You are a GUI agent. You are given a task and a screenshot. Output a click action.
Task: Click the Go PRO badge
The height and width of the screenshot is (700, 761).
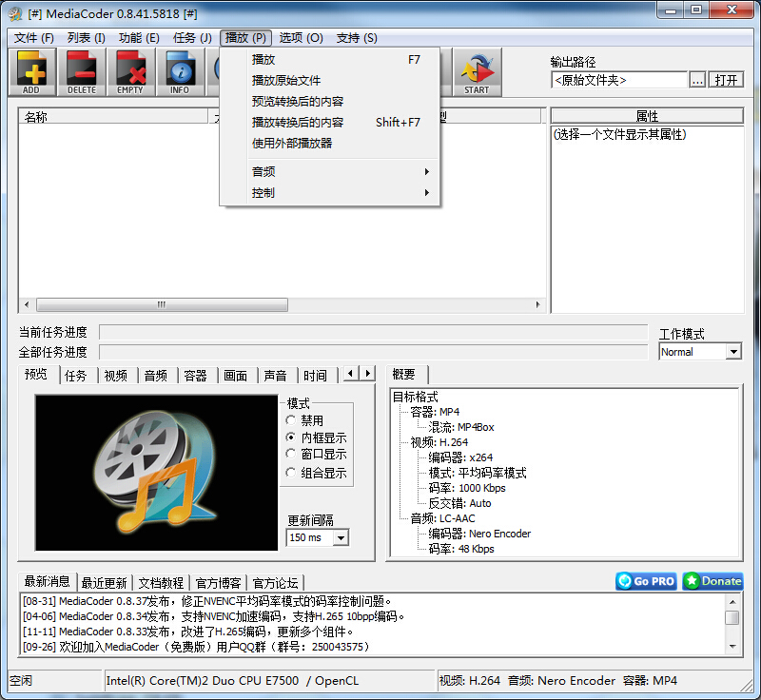point(646,581)
